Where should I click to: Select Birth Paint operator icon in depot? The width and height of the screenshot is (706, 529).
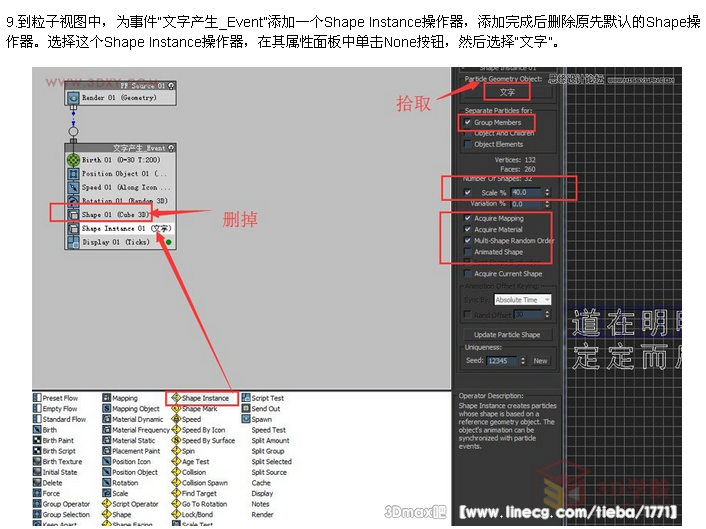point(37,440)
